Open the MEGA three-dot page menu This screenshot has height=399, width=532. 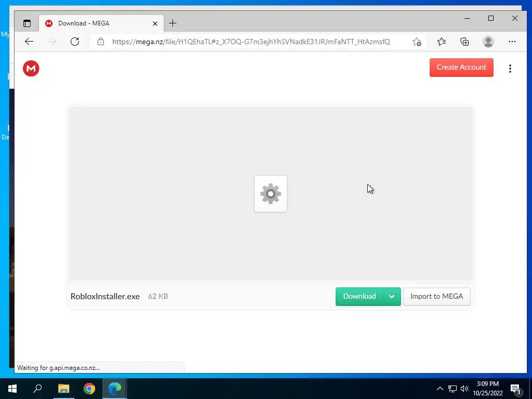click(x=510, y=69)
